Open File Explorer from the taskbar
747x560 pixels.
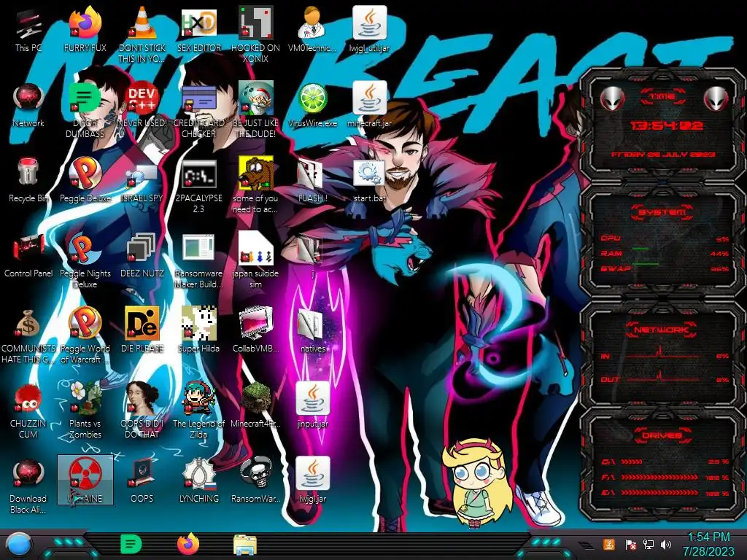(245, 545)
